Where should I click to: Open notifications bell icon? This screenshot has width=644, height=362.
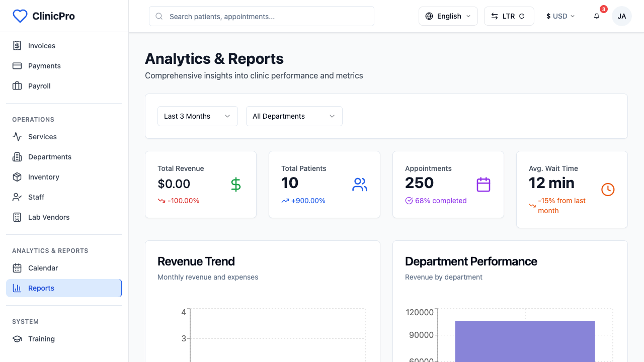click(x=597, y=16)
